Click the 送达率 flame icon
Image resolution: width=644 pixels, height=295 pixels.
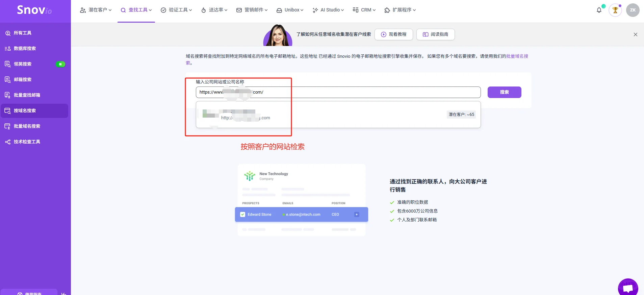(x=204, y=10)
